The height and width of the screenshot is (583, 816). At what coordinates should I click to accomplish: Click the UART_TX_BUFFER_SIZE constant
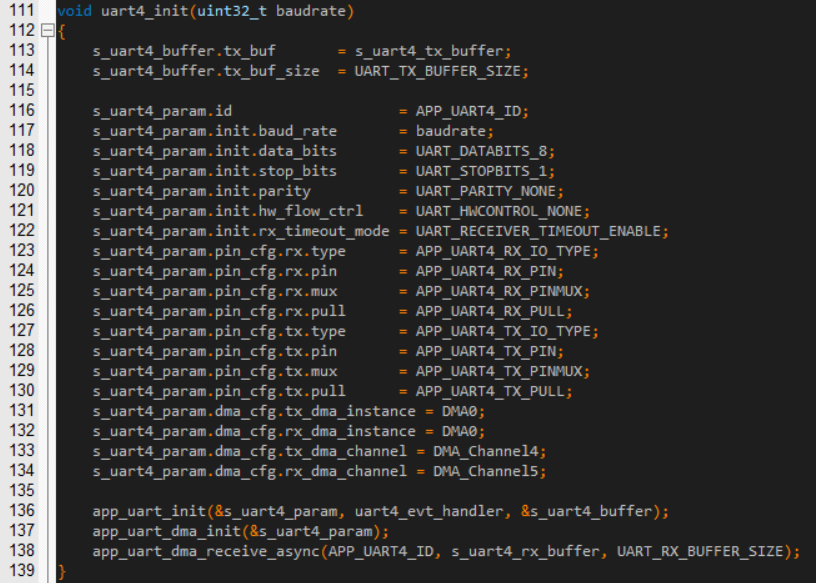click(440, 71)
